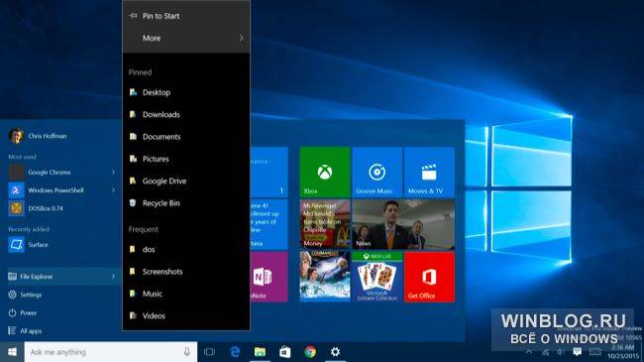644x362 pixels.
Task: Open Action Center notifications icon
Action: 577,352
